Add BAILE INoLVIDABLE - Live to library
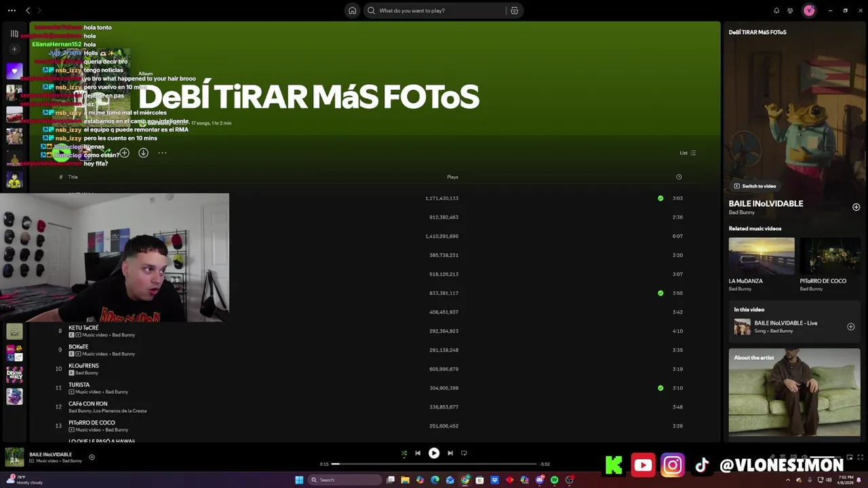The image size is (868, 488). (x=850, y=327)
